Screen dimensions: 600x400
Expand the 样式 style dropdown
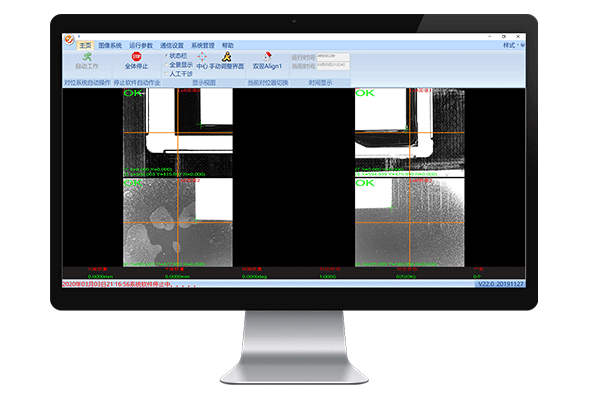(514, 45)
